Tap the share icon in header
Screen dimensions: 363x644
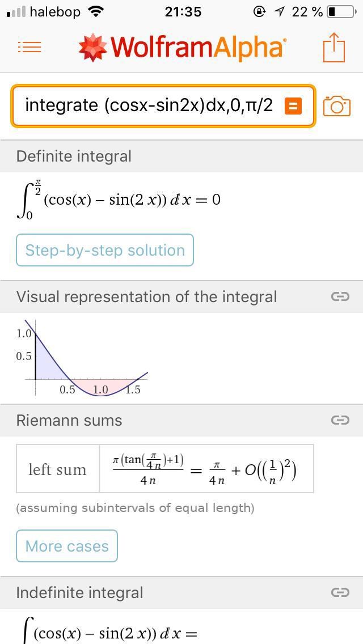(334, 47)
